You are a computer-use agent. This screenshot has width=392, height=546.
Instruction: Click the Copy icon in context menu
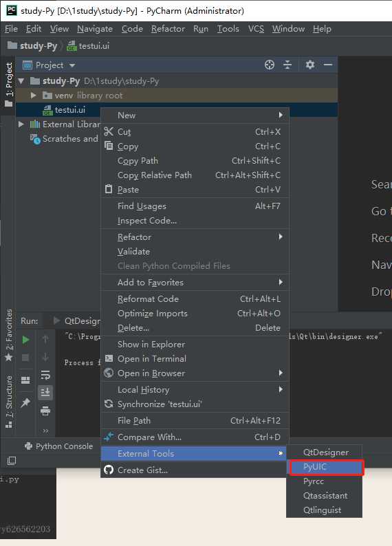(x=109, y=146)
